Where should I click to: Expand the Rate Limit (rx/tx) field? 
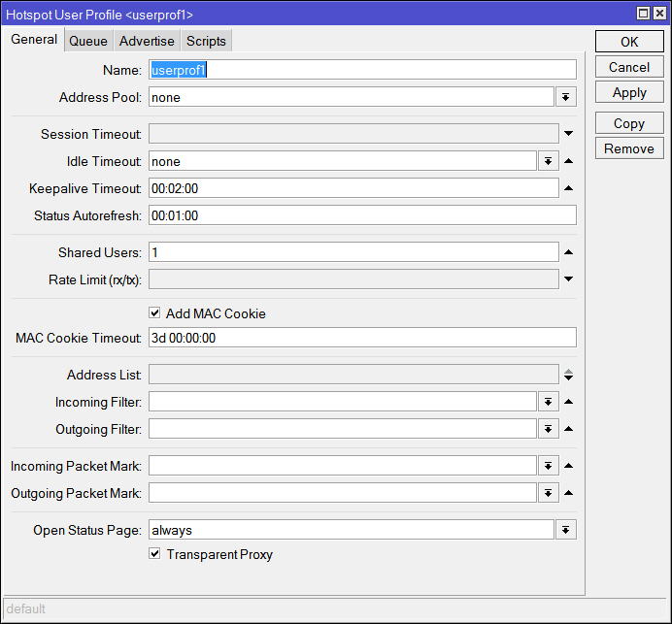click(568, 279)
